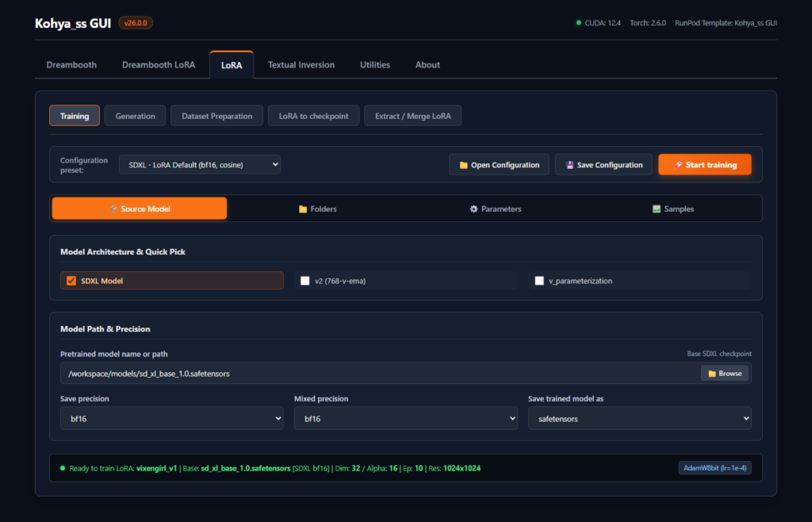
Task: Open the About tab
Action: pos(427,65)
